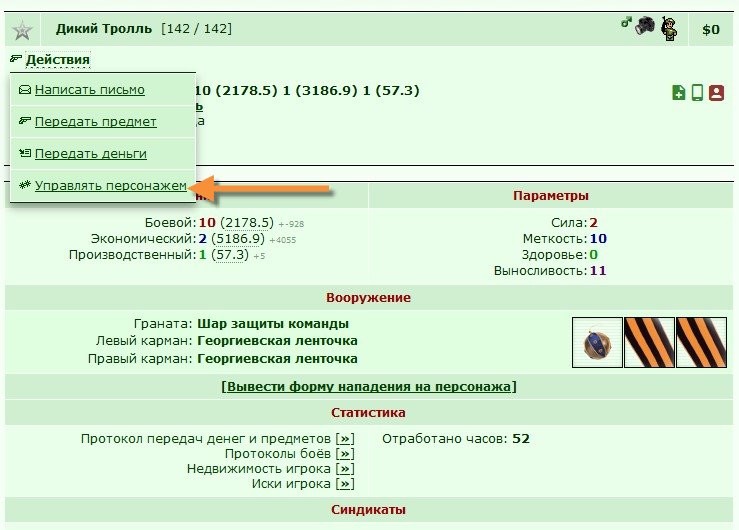Click the red contact person icon
The height and width of the screenshot is (530, 739).
click(716, 92)
